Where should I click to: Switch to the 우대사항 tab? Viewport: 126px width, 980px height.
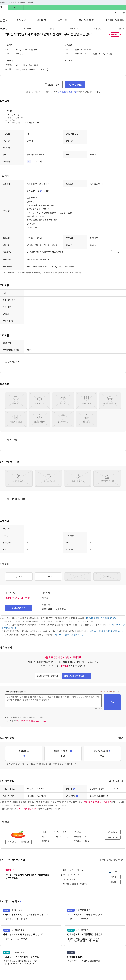click(x=51, y=29)
